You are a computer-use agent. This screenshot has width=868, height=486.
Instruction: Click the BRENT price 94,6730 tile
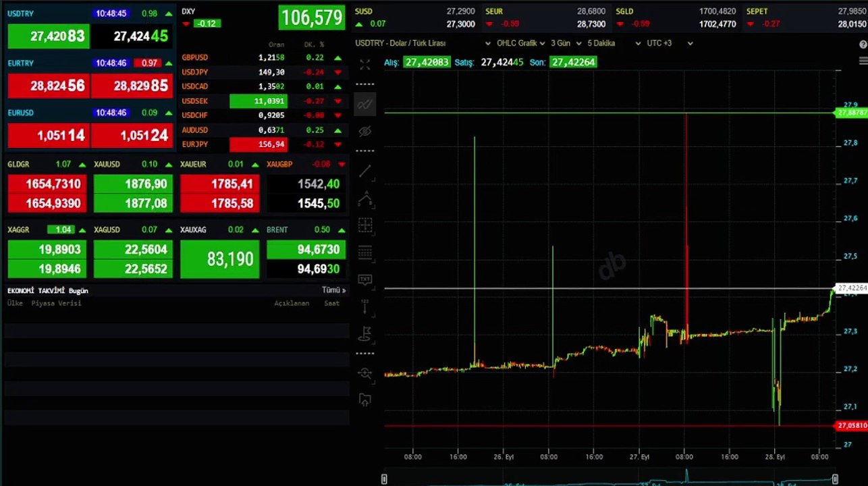(x=306, y=250)
